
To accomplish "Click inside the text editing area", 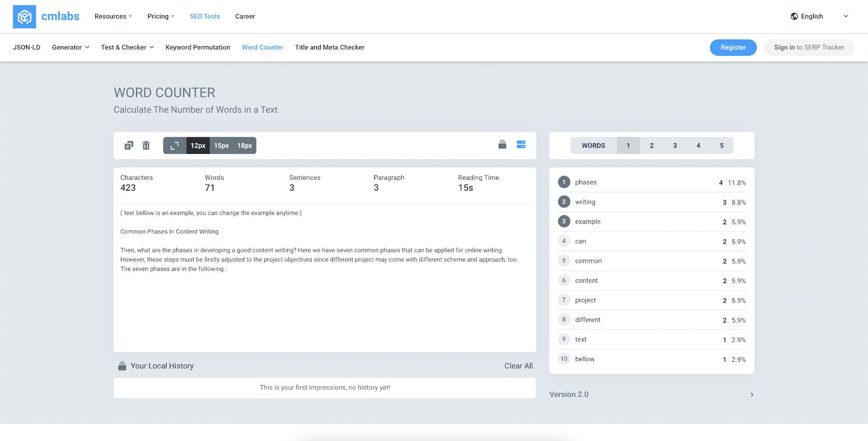I will click(325, 278).
